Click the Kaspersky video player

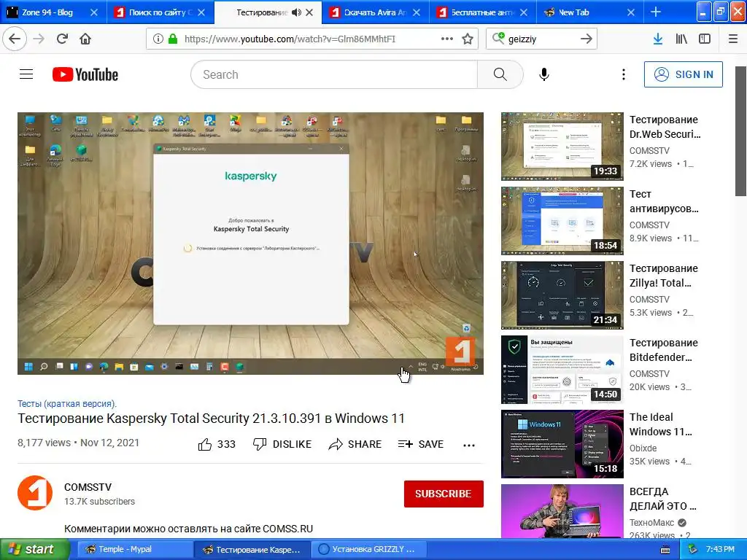point(251,244)
